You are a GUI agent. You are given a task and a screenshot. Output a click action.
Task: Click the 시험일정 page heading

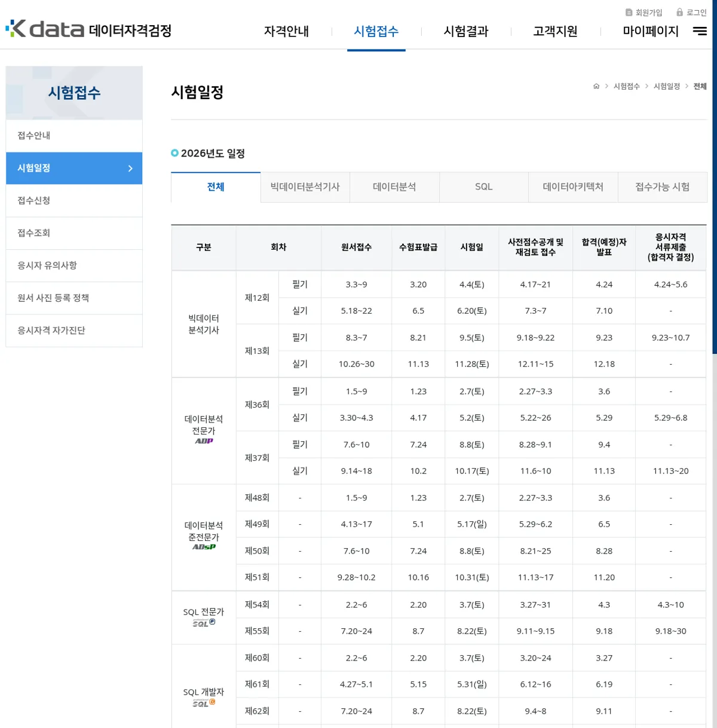197,92
